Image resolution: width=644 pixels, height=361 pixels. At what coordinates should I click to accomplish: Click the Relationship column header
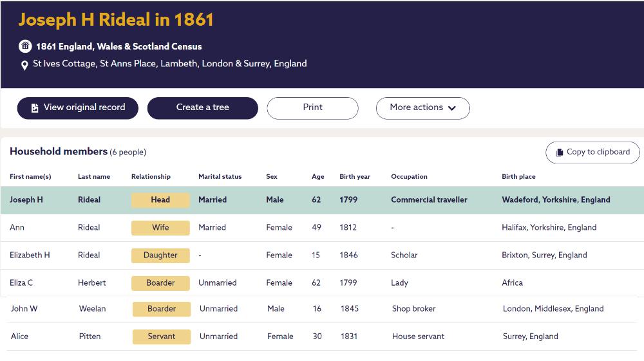click(151, 177)
